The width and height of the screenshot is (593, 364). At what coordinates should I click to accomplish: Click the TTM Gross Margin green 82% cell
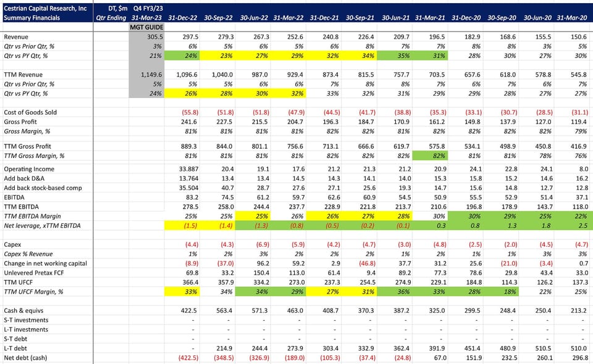[430, 155]
